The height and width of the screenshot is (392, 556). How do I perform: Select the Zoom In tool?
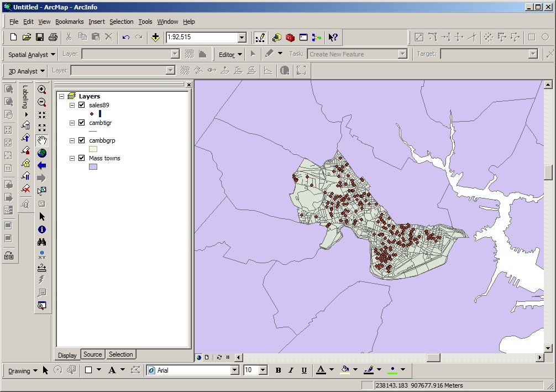42,90
